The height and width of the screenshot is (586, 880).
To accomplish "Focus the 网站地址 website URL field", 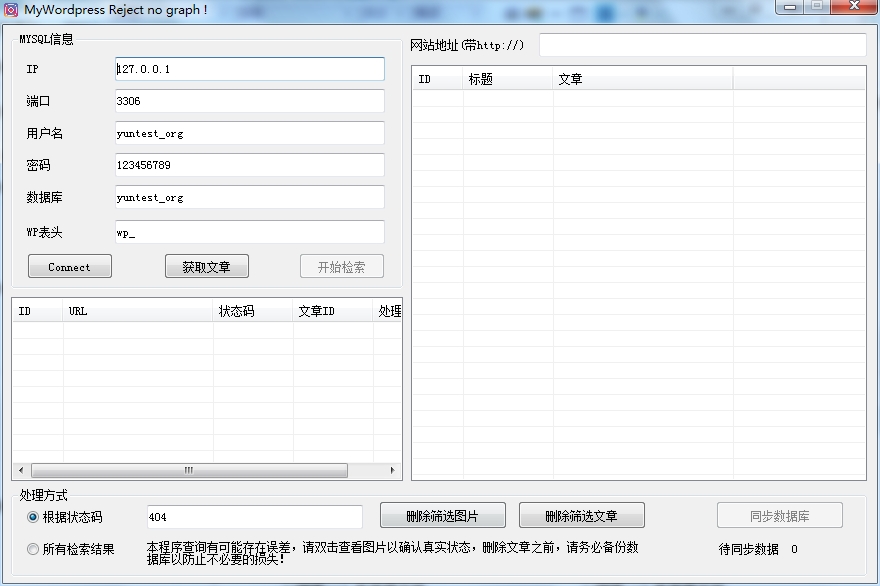I will 703,45.
